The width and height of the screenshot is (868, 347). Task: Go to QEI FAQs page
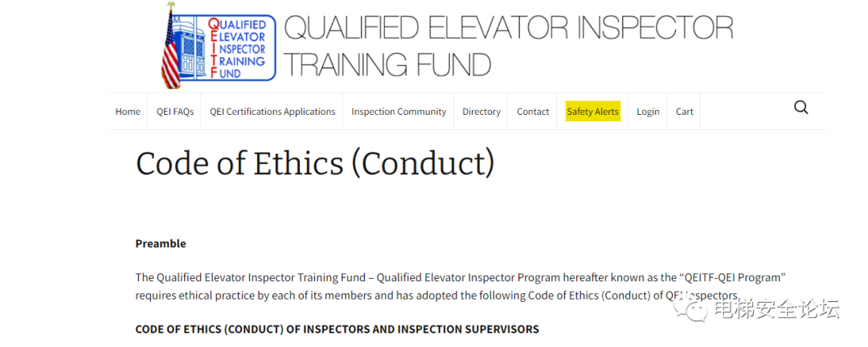[175, 111]
